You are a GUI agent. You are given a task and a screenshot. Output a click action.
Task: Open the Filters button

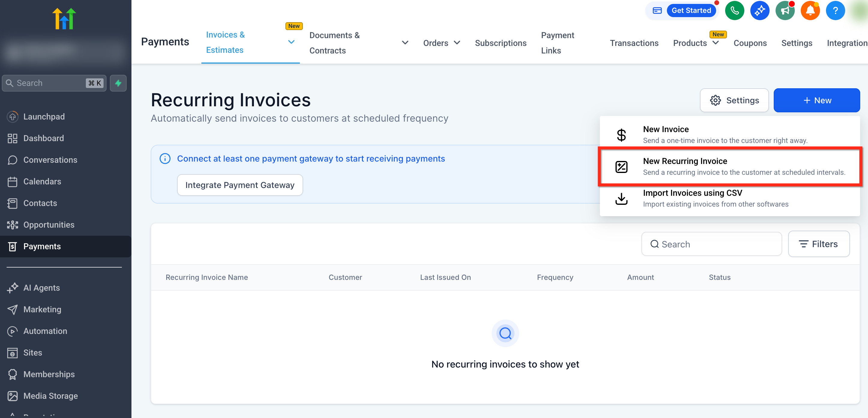coord(818,244)
